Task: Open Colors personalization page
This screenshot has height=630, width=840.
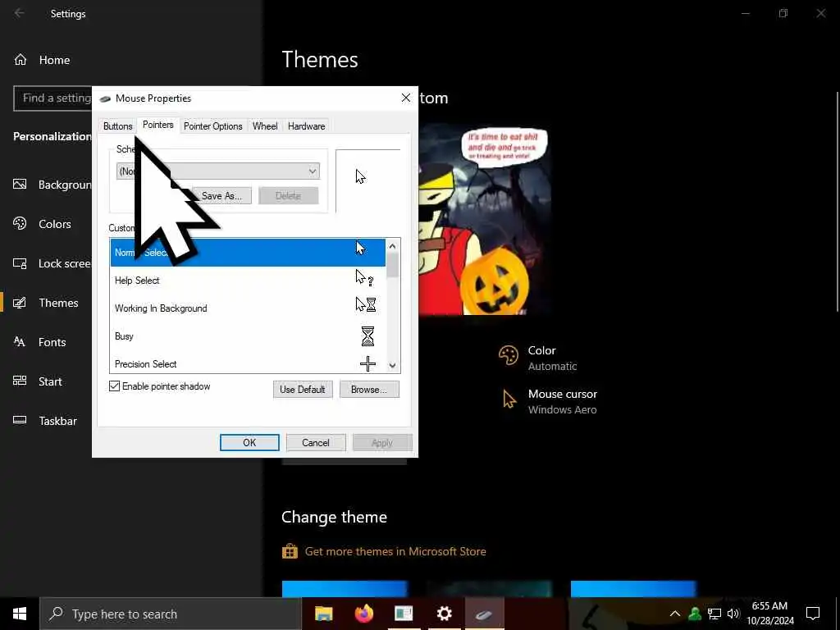Action: click(43, 224)
